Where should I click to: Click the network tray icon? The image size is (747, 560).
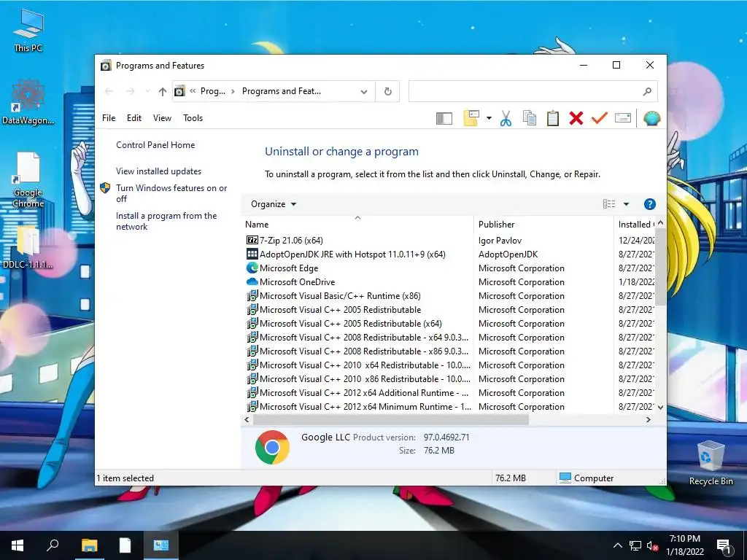[635, 545]
